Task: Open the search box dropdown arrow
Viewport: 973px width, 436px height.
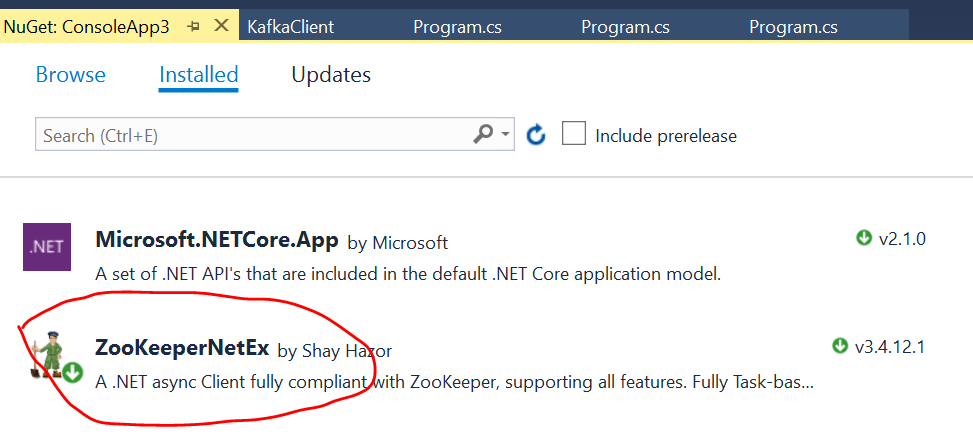Action: pyautogui.click(x=506, y=135)
